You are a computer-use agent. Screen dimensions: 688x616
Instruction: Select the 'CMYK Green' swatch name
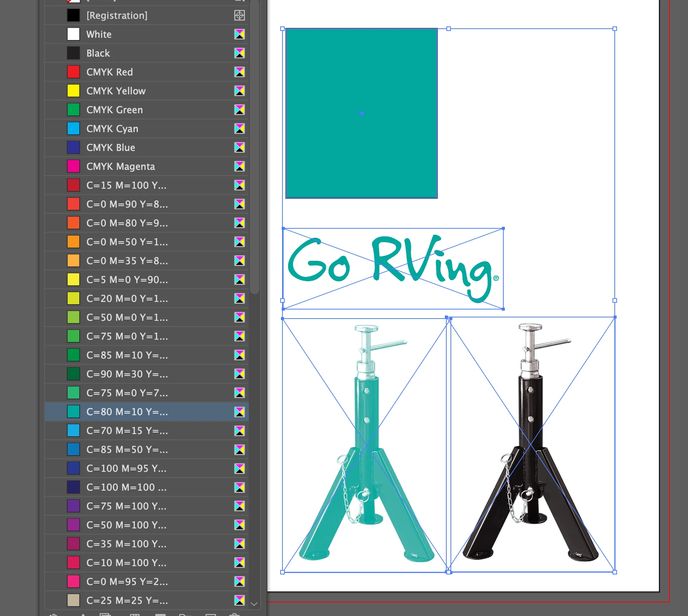tap(114, 110)
